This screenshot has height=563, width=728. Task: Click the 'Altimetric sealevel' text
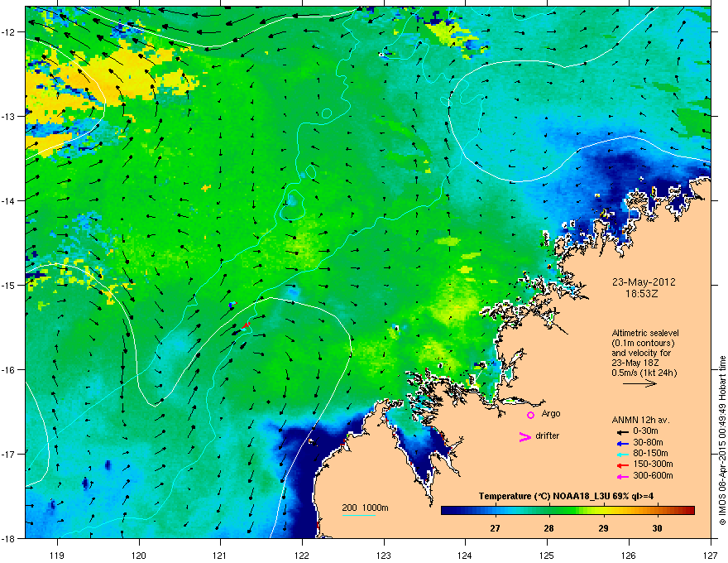pos(645,333)
